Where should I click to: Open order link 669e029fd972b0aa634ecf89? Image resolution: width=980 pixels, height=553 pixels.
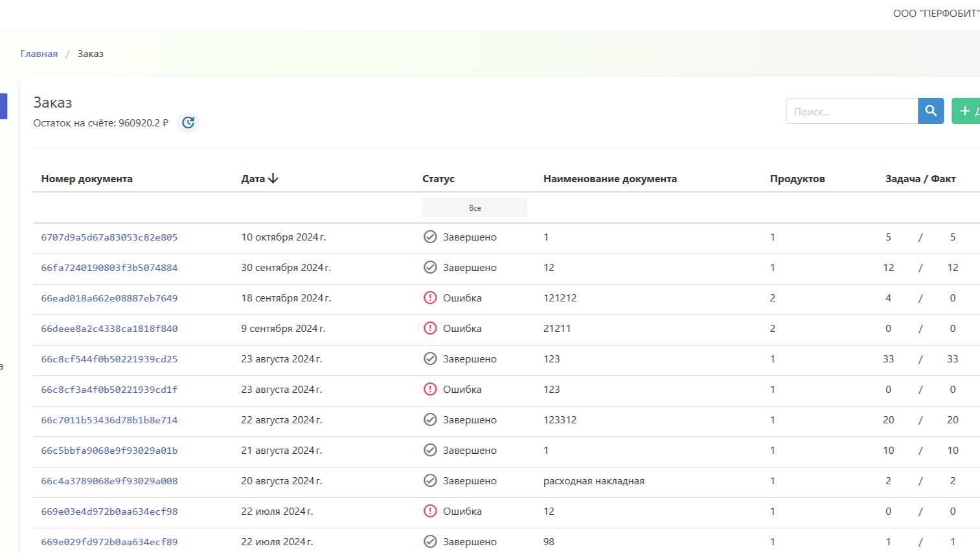[109, 542]
